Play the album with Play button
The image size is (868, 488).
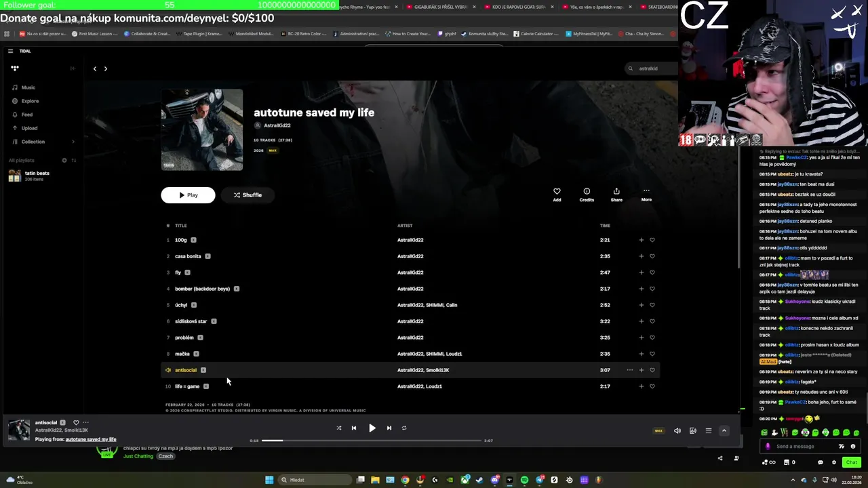(x=188, y=195)
